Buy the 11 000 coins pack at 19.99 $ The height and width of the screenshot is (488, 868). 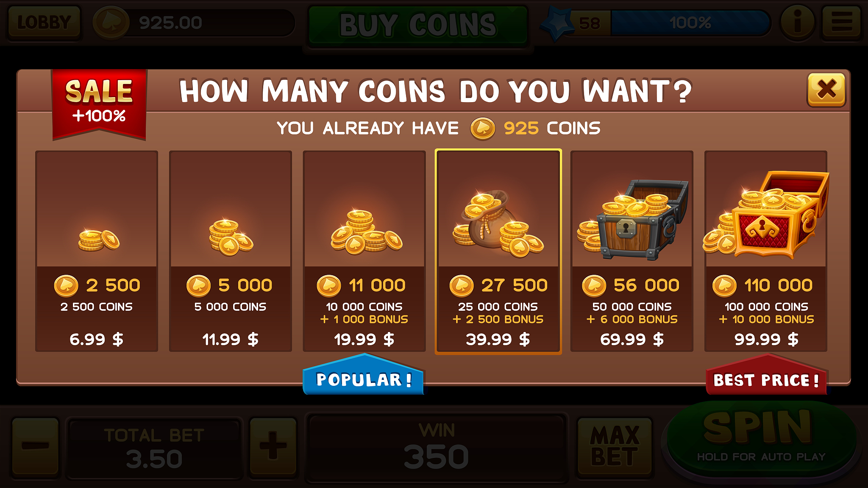(x=364, y=251)
